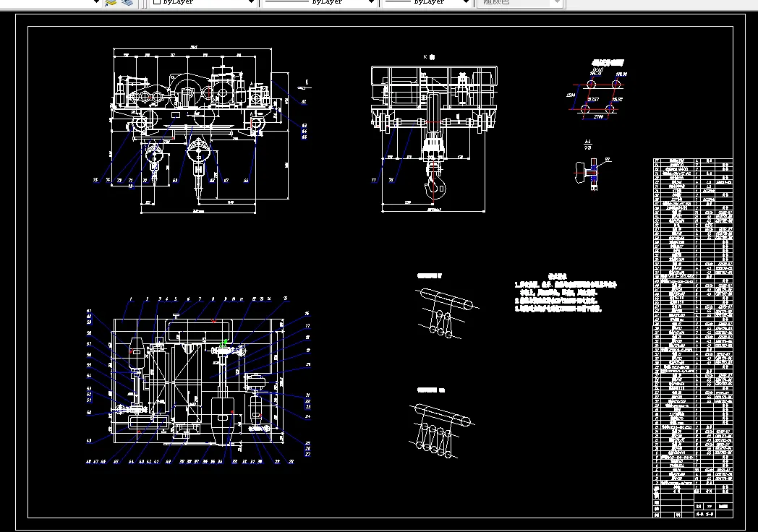Expand the layer list dropdown arrow

(x=96, y=2)
